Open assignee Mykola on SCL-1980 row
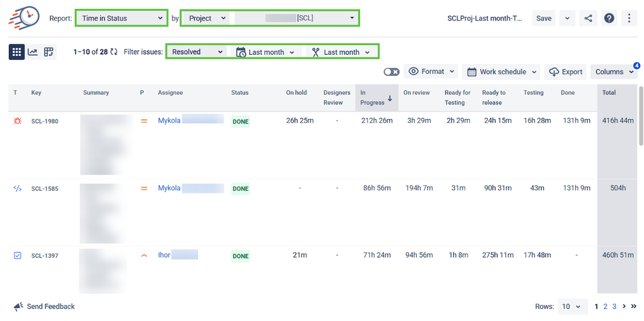Image resolution: width=644 pixels, height=321 pixels. (x=169, y=121)
